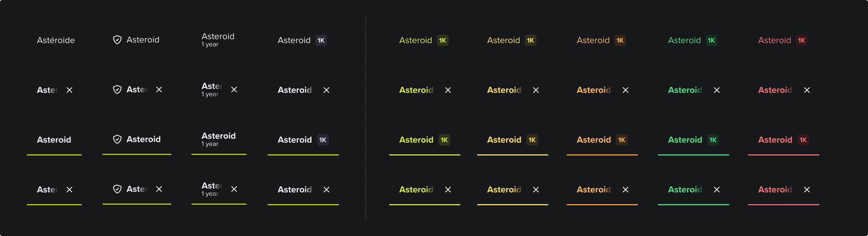Viewport: 868px width, 236px height.
Task: Close the non-underlined shield tab truncated to "Aste"
Action: pos(159,89)
